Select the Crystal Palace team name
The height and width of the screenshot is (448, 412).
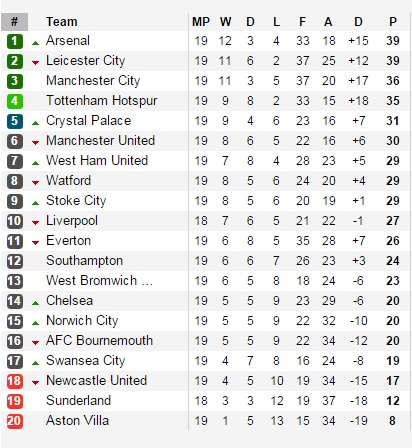coord(89,121)
